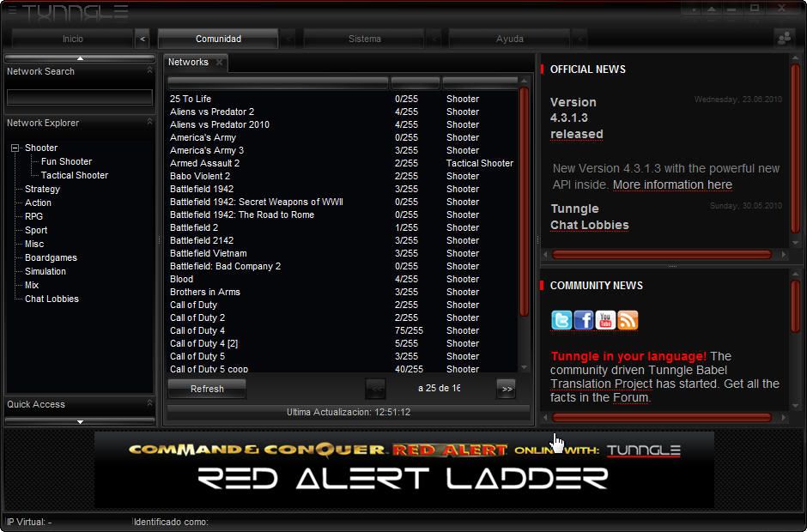
Task: Select Chat Lobbies in the tree
Action: 52,299
